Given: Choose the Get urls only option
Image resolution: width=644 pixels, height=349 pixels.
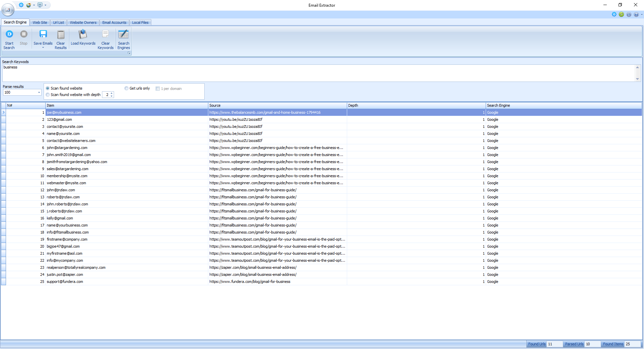Looking at the screenshot, I should tap(126, 89).
